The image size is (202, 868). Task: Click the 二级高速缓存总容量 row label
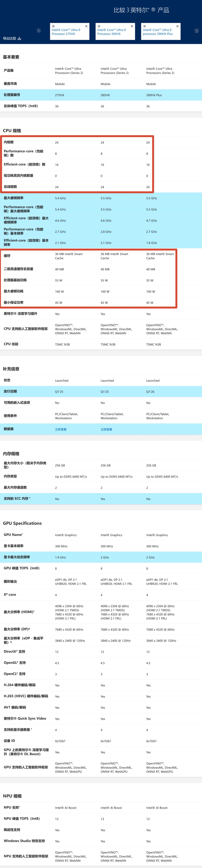[18, 269]
